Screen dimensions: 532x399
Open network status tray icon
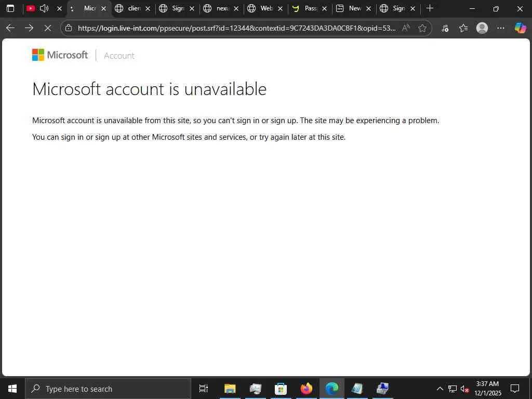(x=453, y=389)
